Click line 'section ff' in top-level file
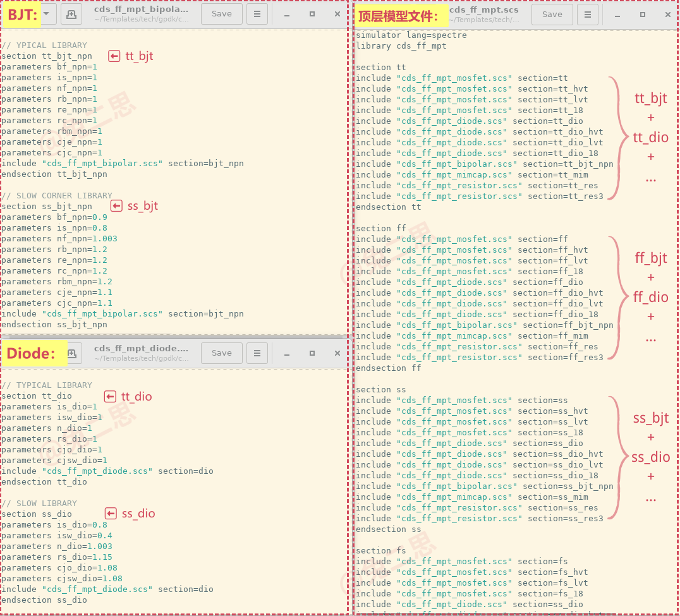The image size is (680, 616). pos(381,229)
